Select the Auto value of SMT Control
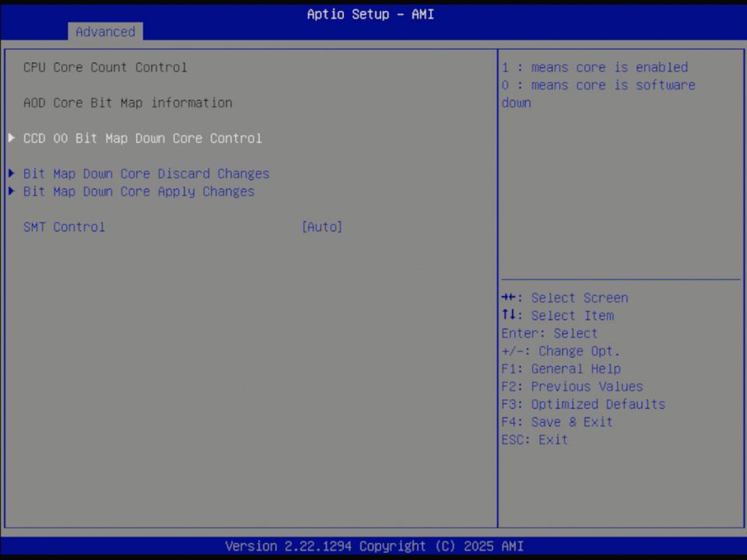The width and height of the screenshot is (747, 560). (x=321, y=226)
